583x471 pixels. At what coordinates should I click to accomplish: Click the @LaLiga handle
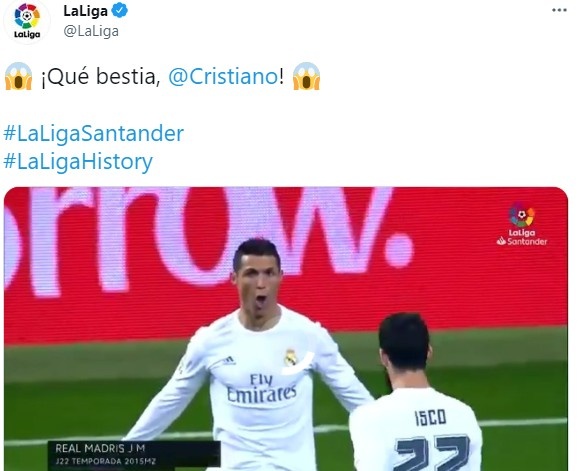91,31
